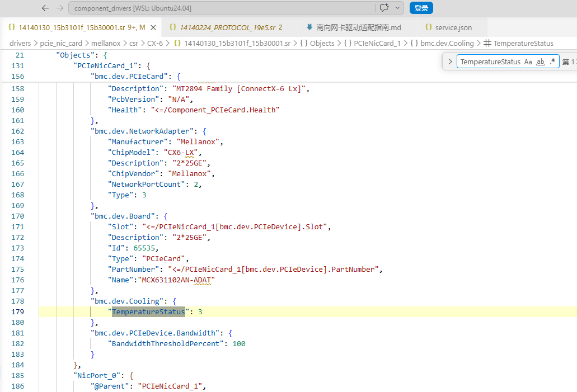Viewport: 577px width, 392px height.
Task: Click "bmc.dev.Board" key on line 170
Action: tap(123, 216)
